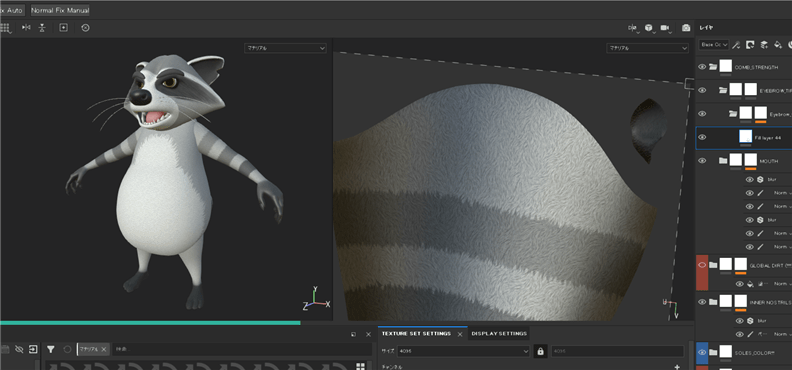This screenshot has width=792, height=370.
Task: Toggle the symmetry mirror icon in the viewport toolbar
Action: pyautogui.click(x=26, y=28)
